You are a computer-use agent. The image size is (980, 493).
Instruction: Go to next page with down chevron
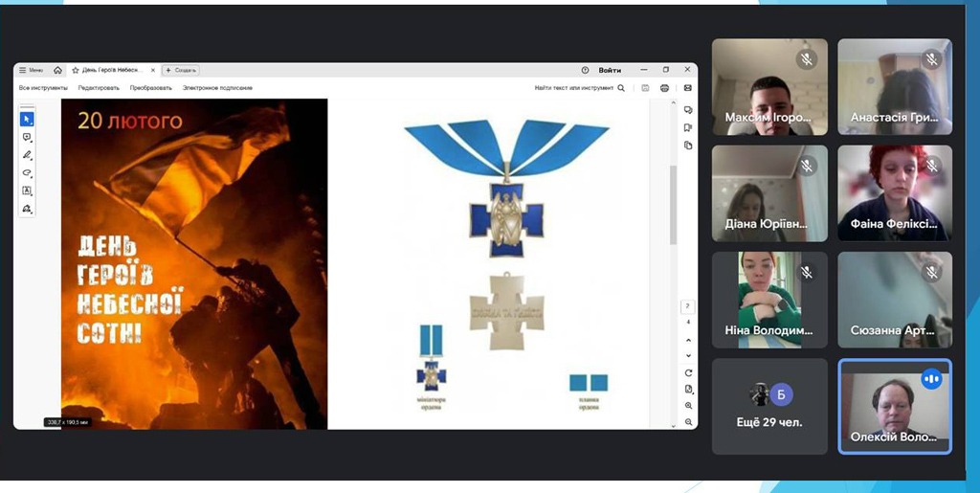(688, 355)
